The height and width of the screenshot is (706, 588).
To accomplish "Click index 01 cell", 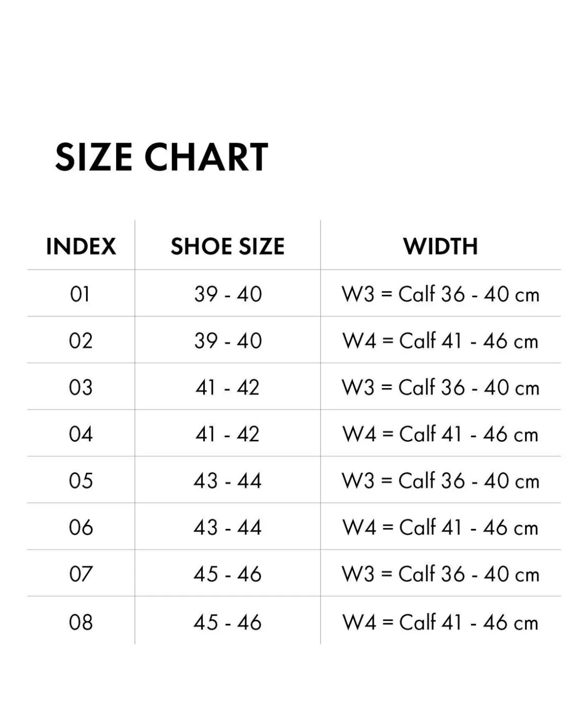I will (x=80, y=294).
